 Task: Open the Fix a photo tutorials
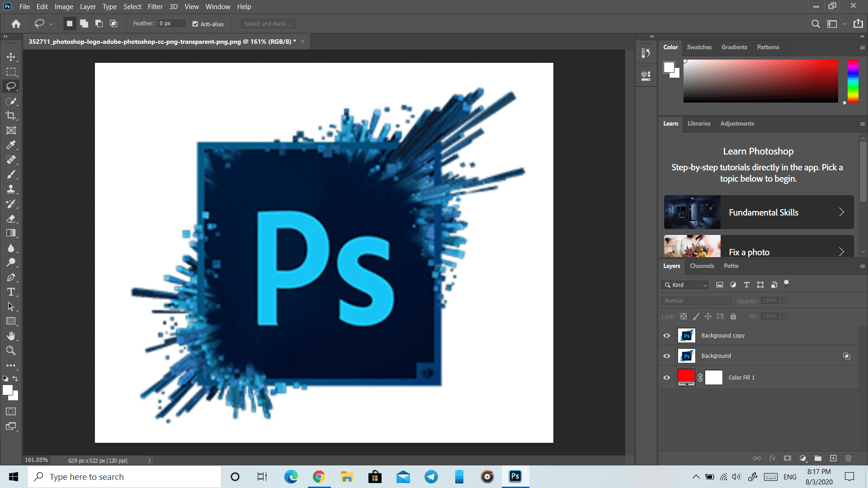coord(759,246)
